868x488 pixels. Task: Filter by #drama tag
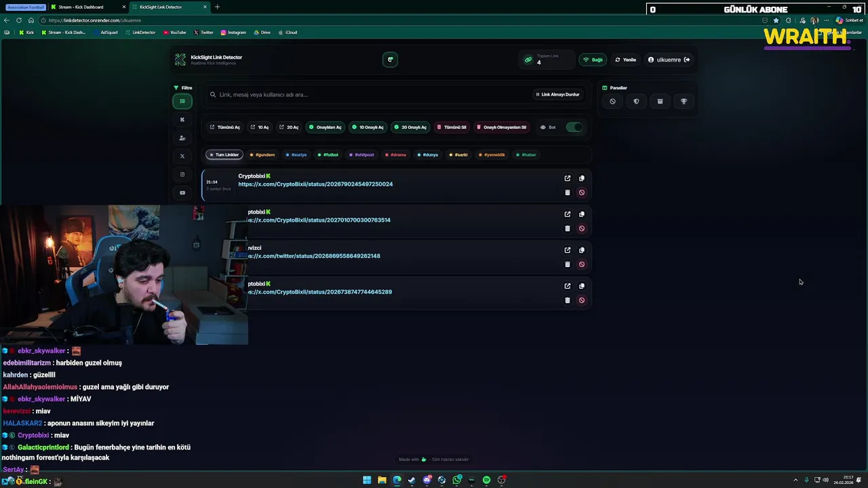point(396,155)
